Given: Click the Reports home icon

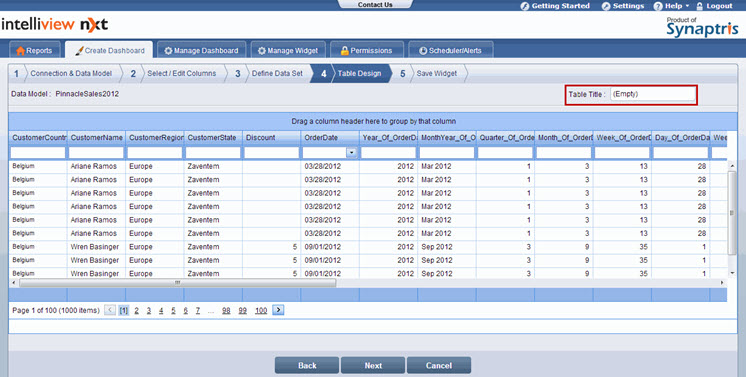Looking at the screenshot, I should (20, 50).
